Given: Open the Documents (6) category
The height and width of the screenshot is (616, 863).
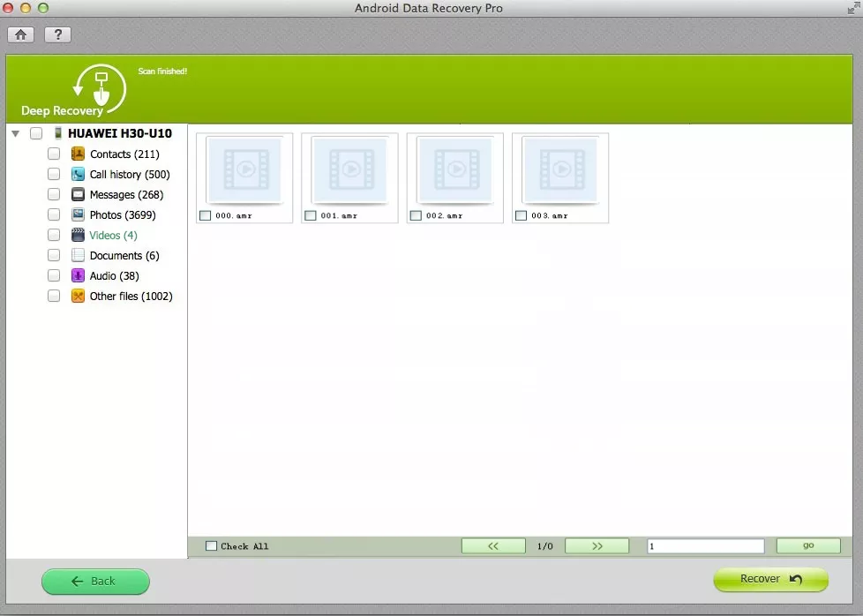Looking at the screenshot, I should pyautogui.click(x=124, y=256).
